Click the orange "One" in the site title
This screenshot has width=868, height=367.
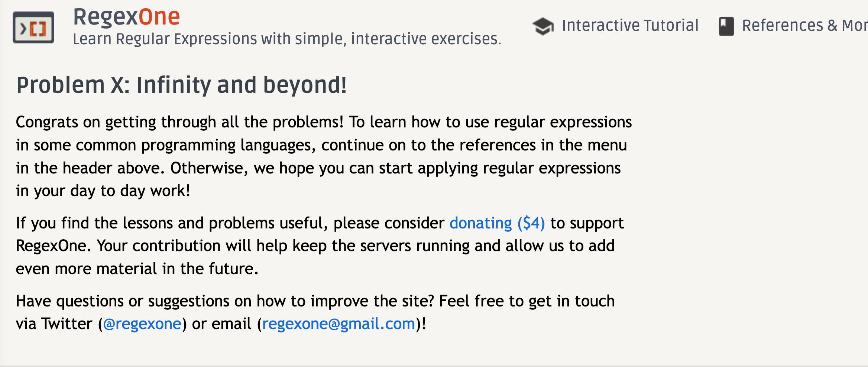click(x=159, y=17)
